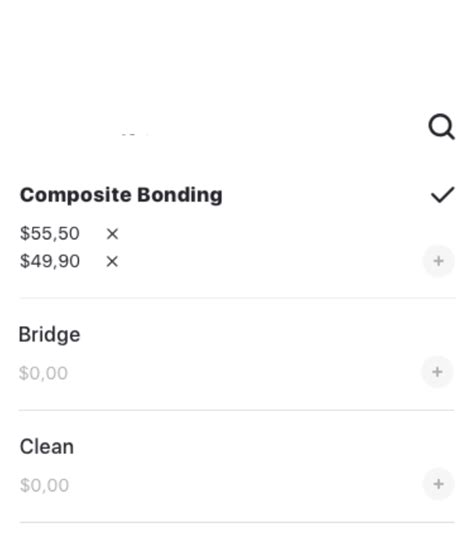Edit the $49,90 price value
The height and width of the screenshot is (541, 474).
click(x=50, y=261)
